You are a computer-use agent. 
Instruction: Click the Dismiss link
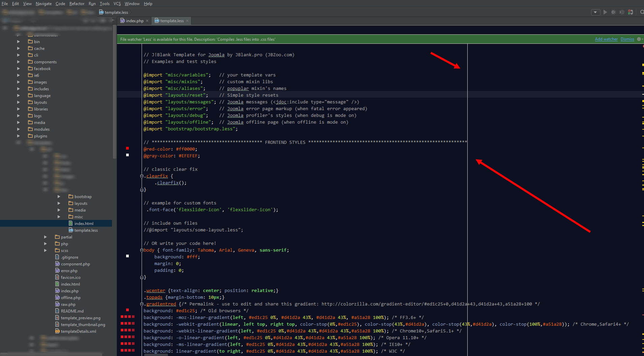pos(627,39)
